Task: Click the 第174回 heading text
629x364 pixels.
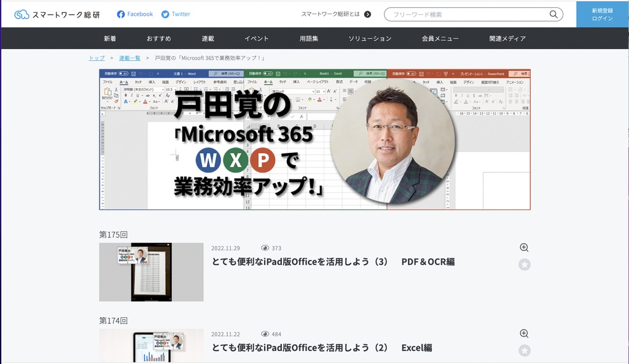Action: point(114,320)
